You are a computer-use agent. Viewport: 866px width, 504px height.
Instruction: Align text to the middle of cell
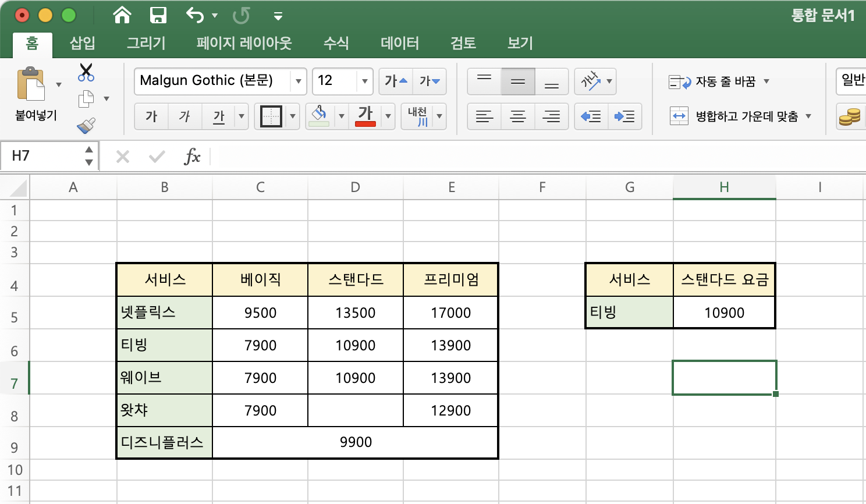point(518,81)
